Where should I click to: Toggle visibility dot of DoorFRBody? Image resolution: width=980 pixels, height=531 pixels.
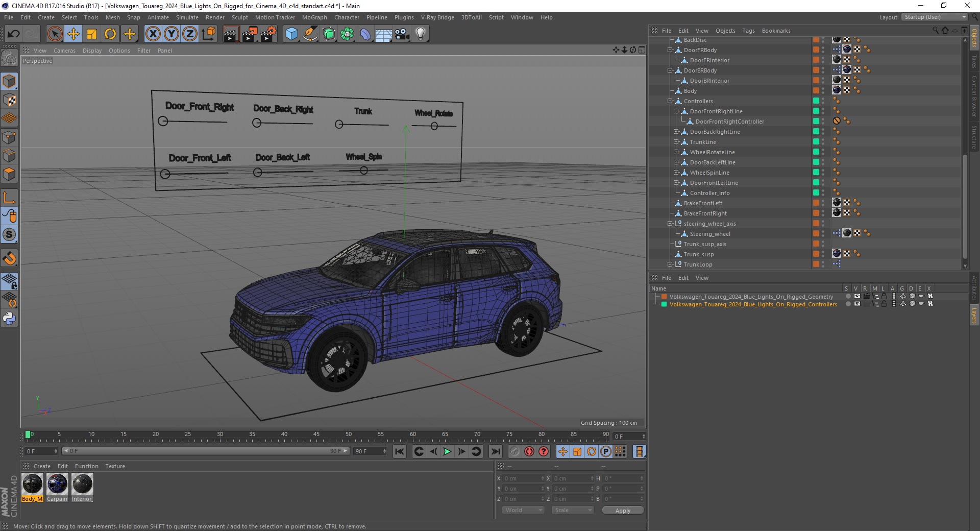coord(823,50)
